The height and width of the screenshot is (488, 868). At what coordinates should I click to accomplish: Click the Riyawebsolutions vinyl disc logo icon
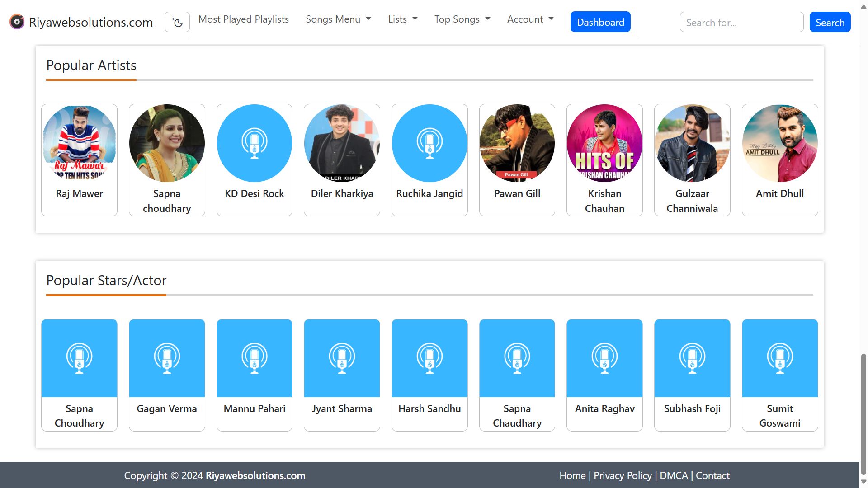(x=17, y=22)
